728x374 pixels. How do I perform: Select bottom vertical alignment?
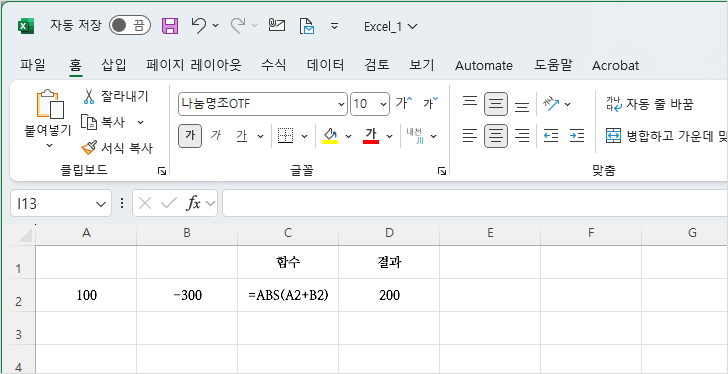(x=522, y=107)
